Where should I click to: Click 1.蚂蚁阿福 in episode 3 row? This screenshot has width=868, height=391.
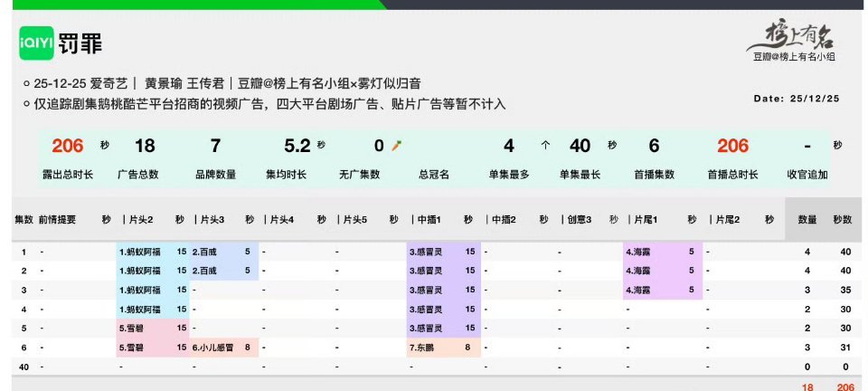click(x=140, y=290)
